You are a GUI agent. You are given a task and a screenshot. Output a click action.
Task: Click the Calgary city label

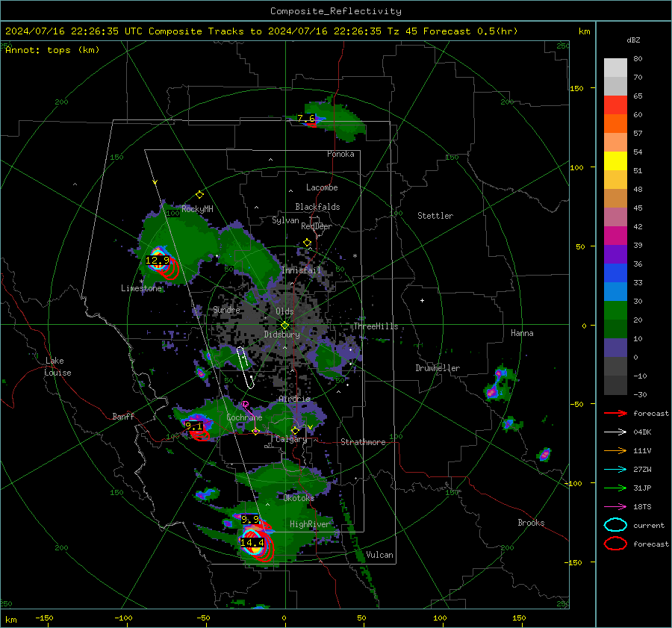pyautogui.click(x=291, y=439)
